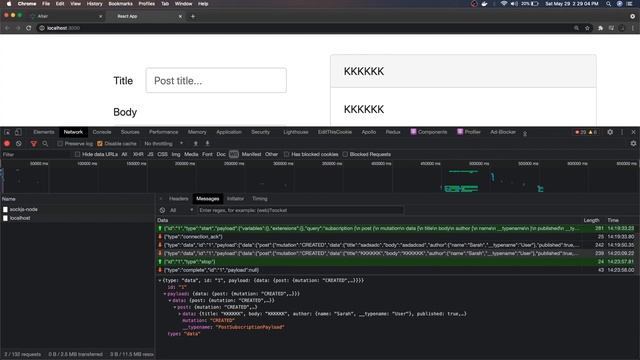640x360 pixels.
Task: Open DevTools more options kebab menu
Action: pyautogui.click(x=622, y=132)
